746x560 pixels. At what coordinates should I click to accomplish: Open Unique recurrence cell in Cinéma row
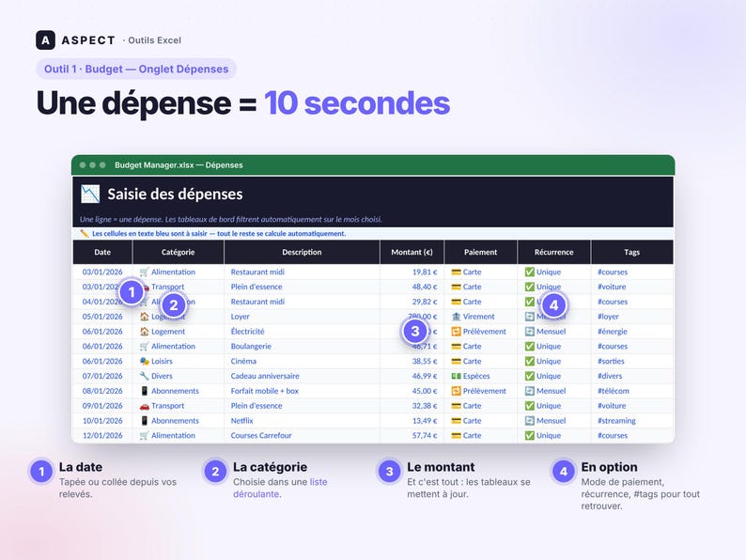553,361
